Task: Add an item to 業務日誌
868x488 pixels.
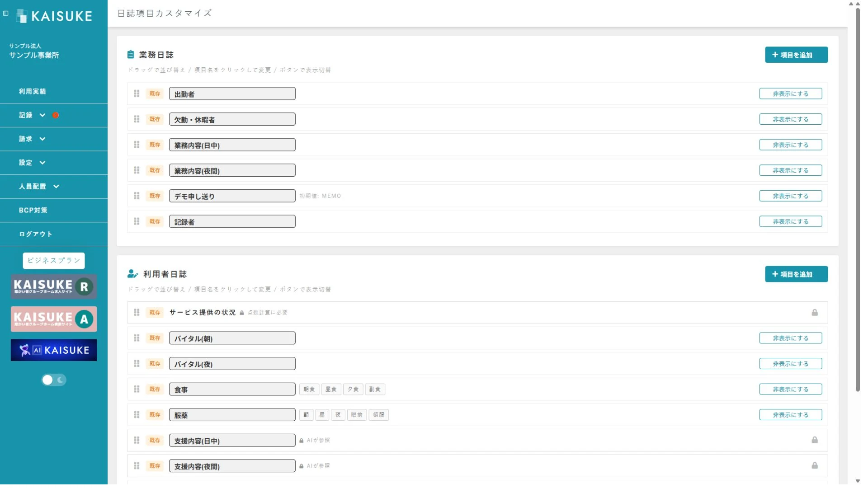Action: pyautogui.click(x=796, y=55)
